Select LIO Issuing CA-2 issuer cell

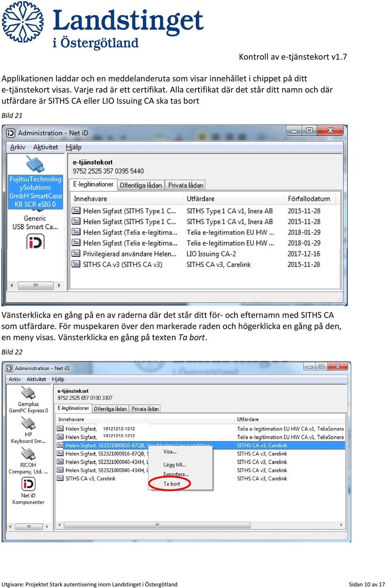pyautogui.click(x=211, y=254)
